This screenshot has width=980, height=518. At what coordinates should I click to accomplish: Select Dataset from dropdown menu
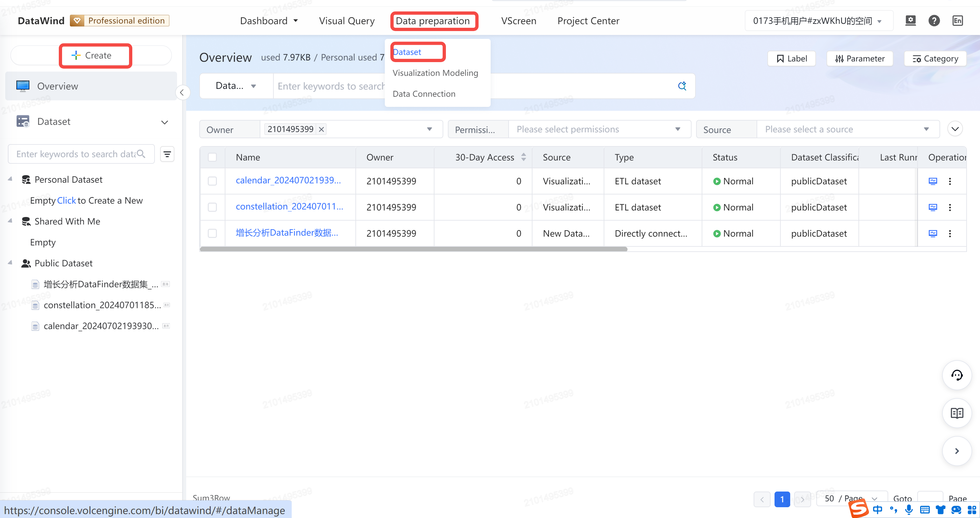407,52
